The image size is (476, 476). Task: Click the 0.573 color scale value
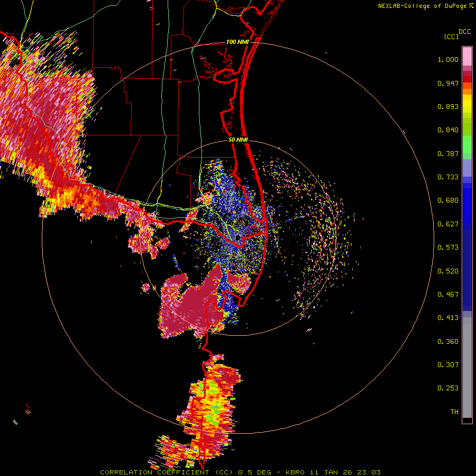tap(448, 248)
